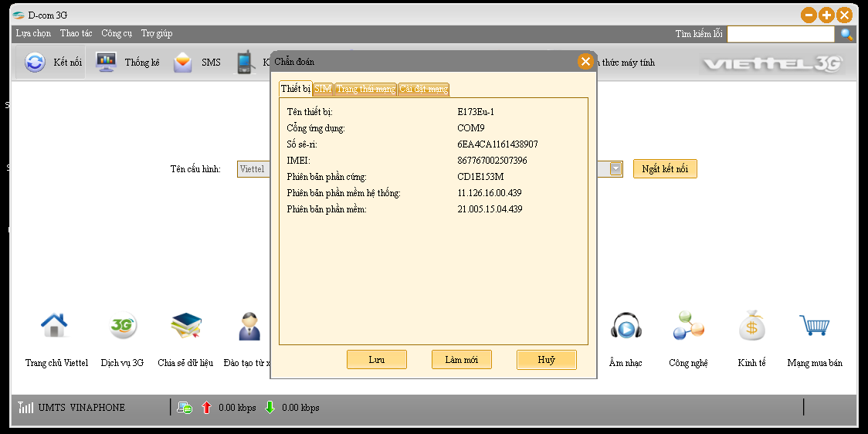Image resolution: width=868 pixels, height=434 pixels.
Task: Click the Tìm kiếm lỗi search field
Action: [x=781, y=34]
